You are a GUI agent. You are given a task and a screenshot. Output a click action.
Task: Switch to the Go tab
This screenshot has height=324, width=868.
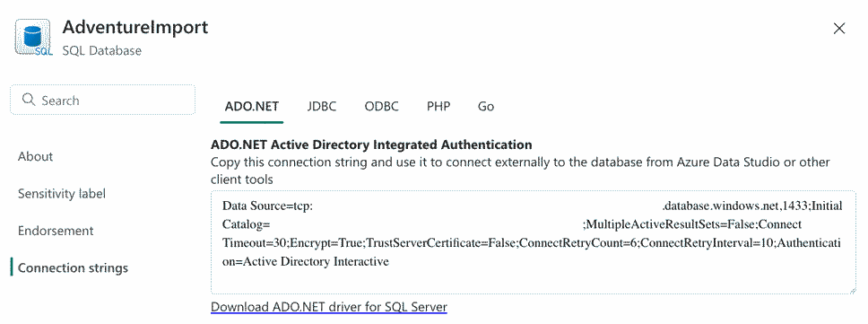(485, 106)
